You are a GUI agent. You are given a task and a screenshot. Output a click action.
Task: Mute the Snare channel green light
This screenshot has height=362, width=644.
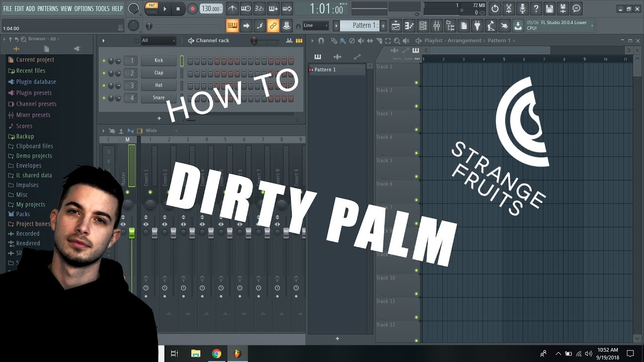(x=104, y=98)
